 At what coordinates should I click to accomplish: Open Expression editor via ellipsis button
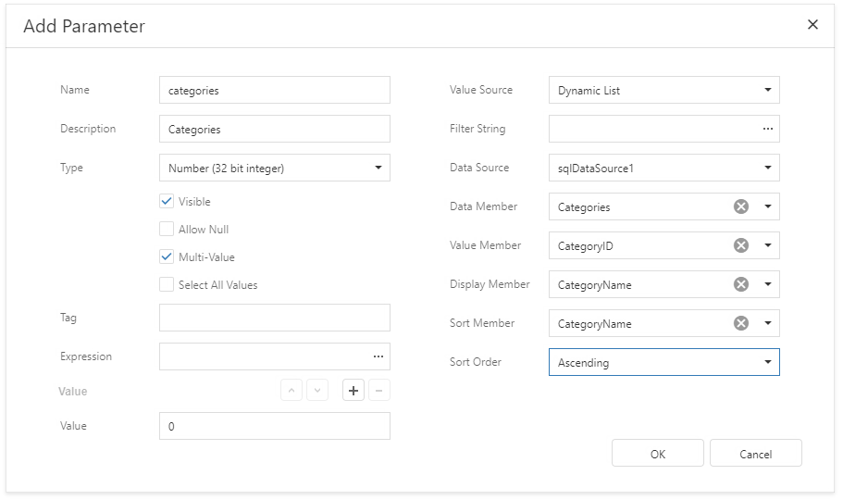coord(378,356)
